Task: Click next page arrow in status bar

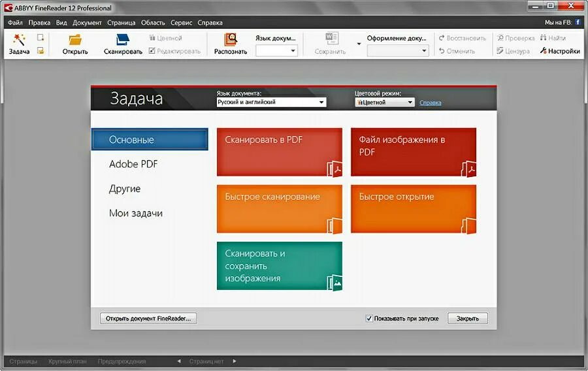Action: [235, 361]
